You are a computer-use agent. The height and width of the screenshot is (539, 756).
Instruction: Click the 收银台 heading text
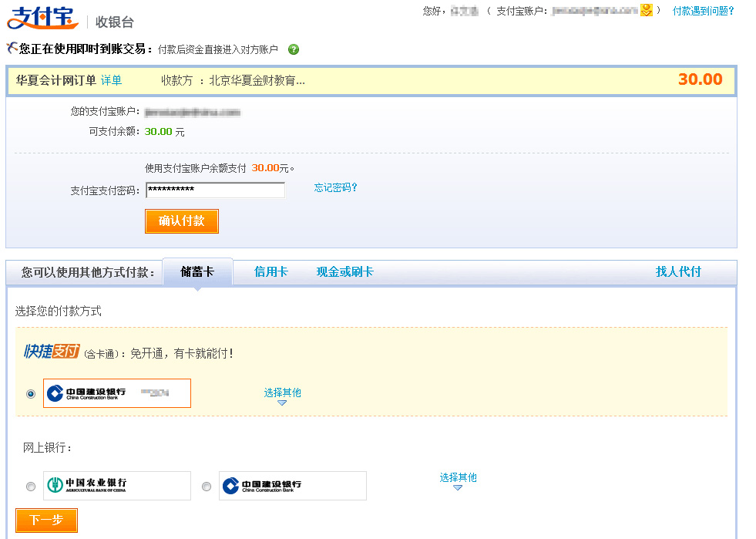(114, 22)
